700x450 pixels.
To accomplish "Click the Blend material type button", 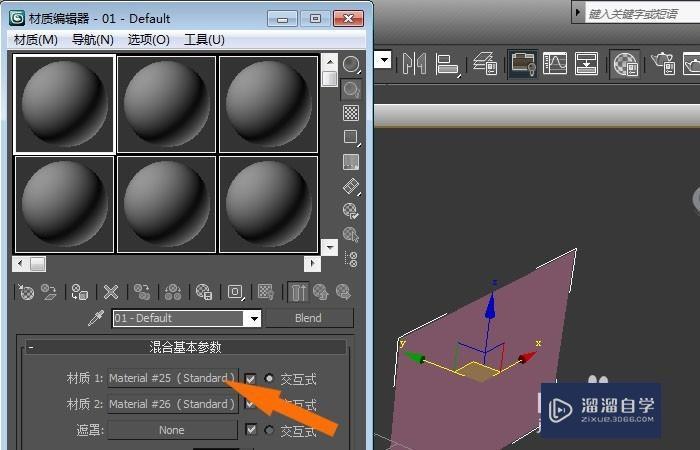I will click(308, 318).
